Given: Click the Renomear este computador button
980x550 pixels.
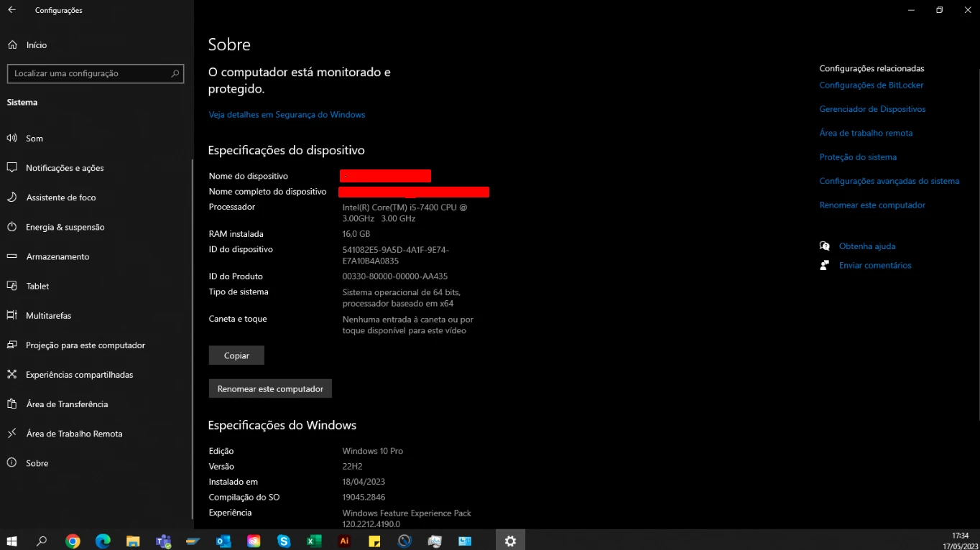Looking at the screenshot, I should point(270,388).
